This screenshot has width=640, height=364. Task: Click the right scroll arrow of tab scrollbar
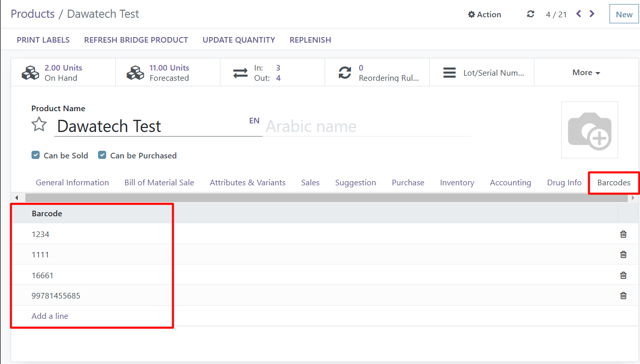tap(633, 197)
